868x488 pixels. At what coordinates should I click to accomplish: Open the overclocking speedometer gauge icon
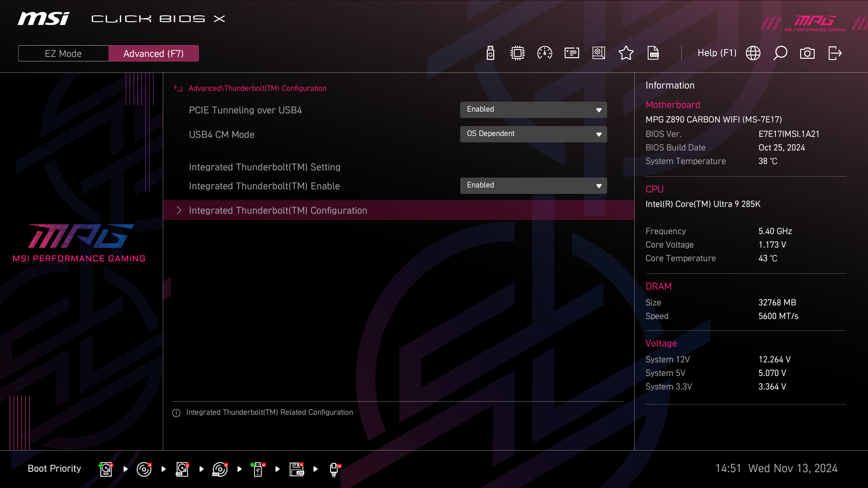[x=544, y=53]
